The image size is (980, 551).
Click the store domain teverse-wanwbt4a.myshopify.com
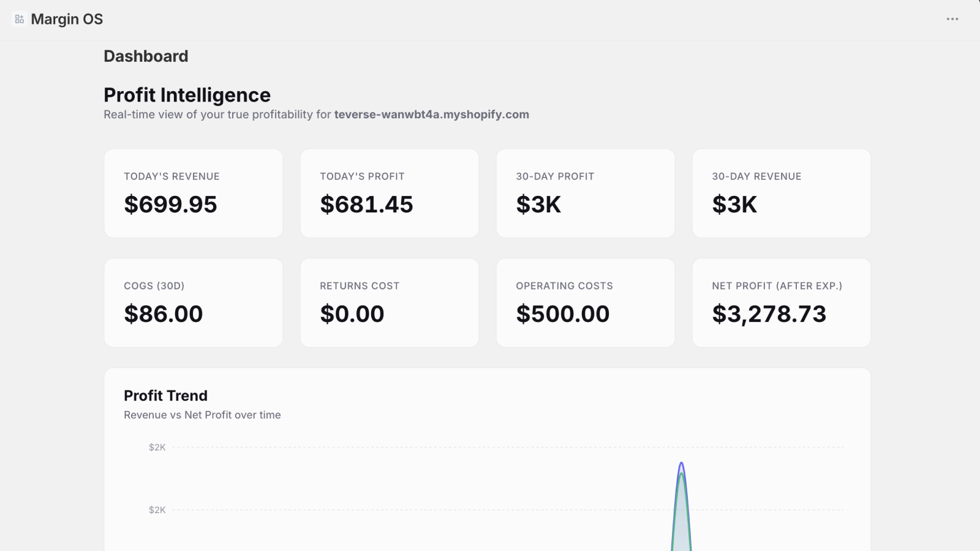pyautogui.click(x=431, y=114)
